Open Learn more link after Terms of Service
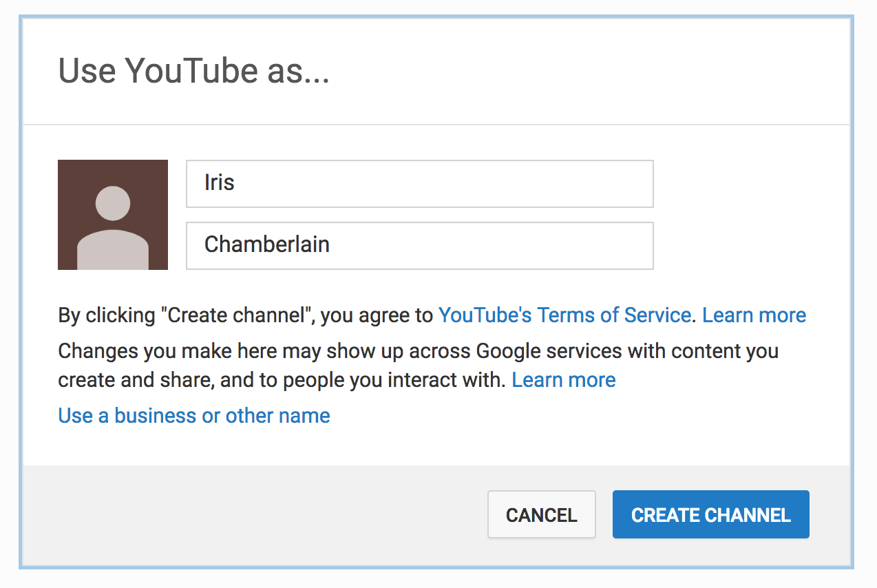Screen dimensions: 877x588 [x=754, y=315]
